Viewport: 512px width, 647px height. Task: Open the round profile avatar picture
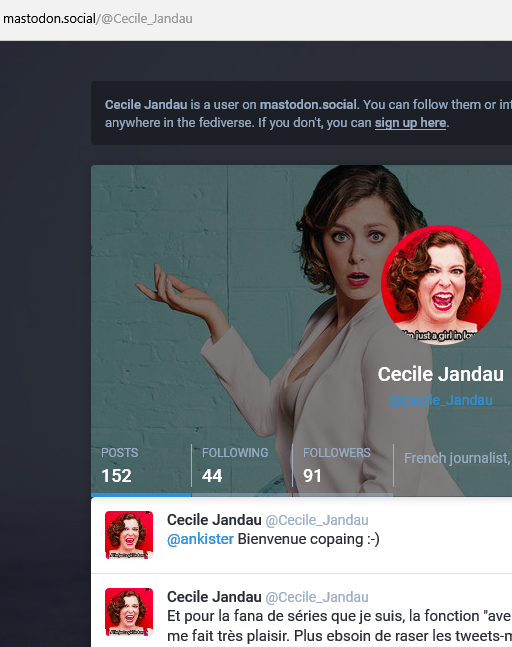coord(441,285)
